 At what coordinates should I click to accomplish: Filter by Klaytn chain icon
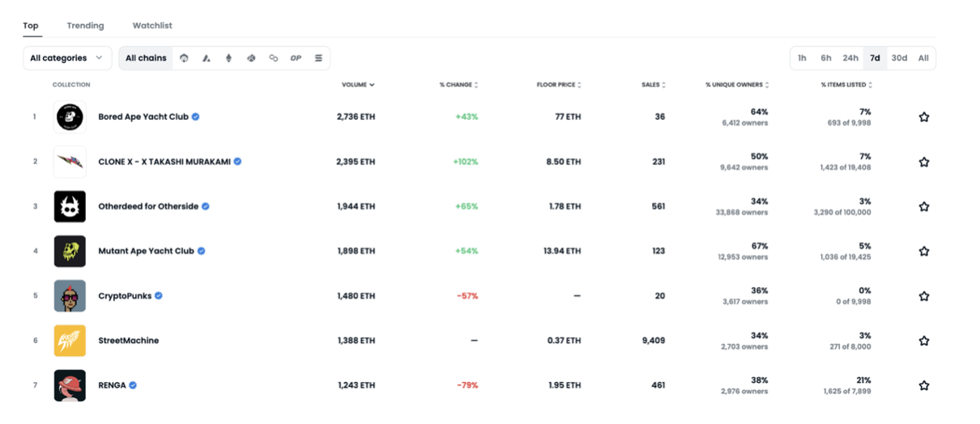251,58
